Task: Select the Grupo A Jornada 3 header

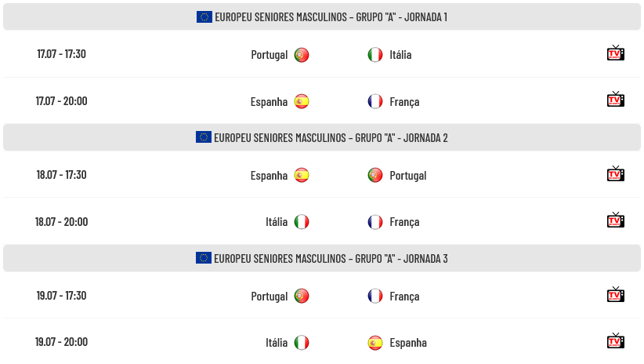Action: tap(322, 258)
